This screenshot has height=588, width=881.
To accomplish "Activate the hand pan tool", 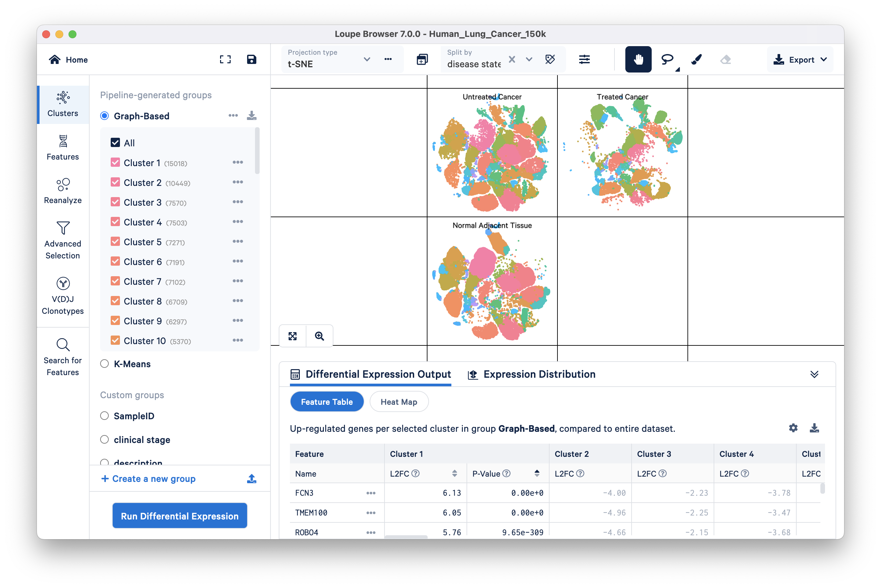I will coord(638,60).
